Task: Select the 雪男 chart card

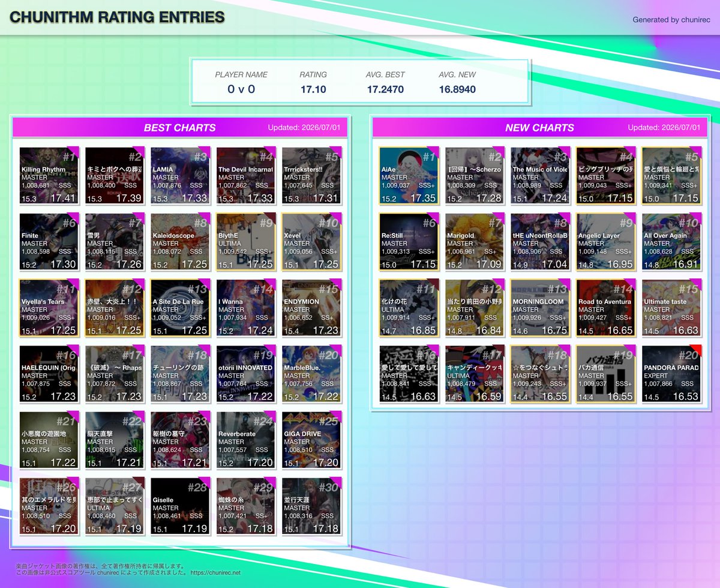Action: tap(115, 241)
